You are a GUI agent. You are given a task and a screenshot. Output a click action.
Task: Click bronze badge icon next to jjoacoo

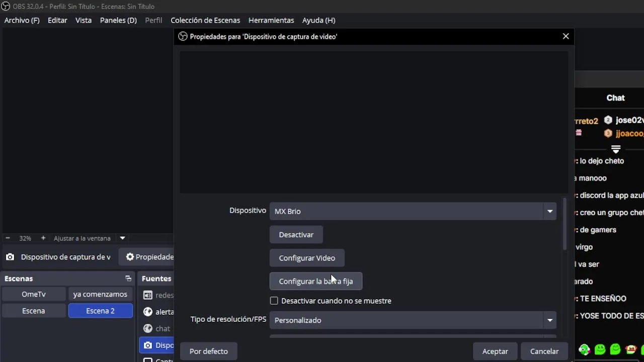pos(608,133)
